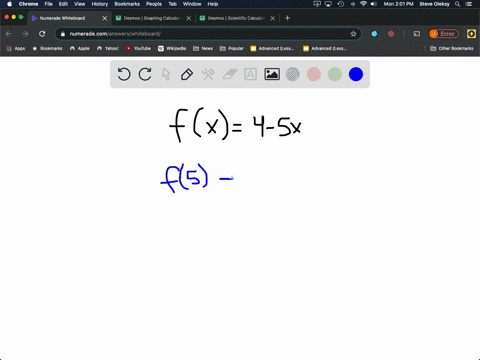Click the red extension icon
The width and height of the screenshot is (480, 360).
391,34
